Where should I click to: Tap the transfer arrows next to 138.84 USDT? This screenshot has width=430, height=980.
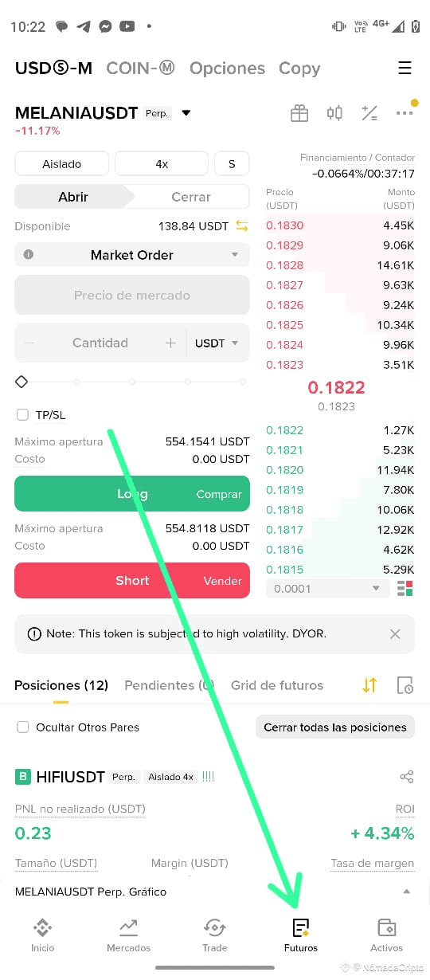pos(242,226)
